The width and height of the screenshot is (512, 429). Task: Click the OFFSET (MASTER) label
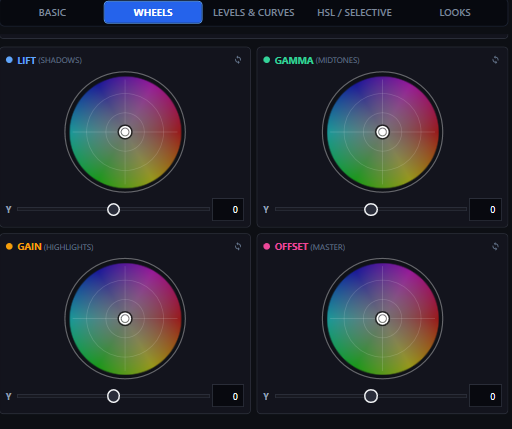(x=310, y=247)
